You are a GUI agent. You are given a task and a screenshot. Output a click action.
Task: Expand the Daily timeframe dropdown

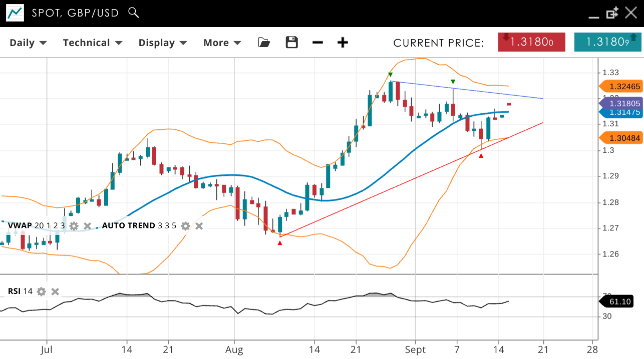(28, 43)
